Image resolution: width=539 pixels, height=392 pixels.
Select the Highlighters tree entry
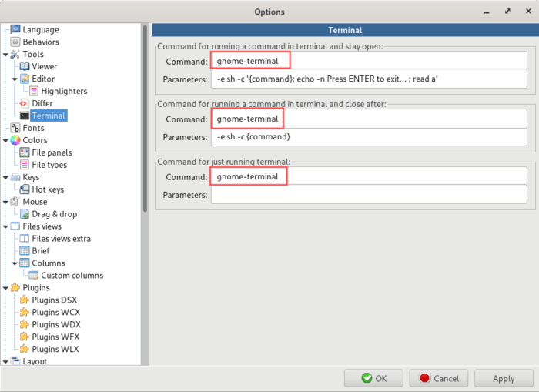click(64, 91)
